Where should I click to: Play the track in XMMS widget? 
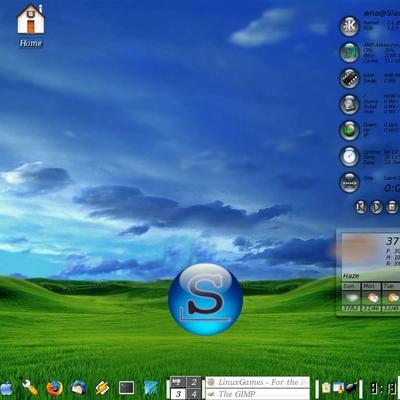pos(376,207)
